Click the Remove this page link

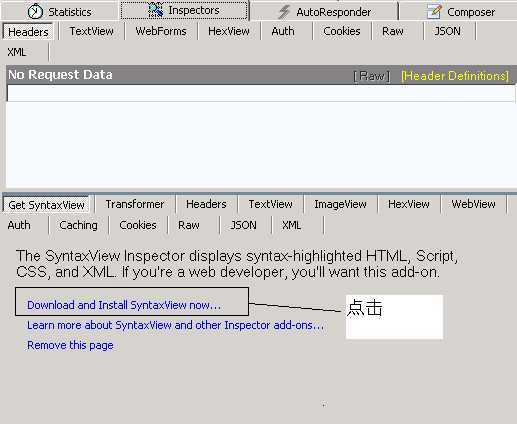click(70, 345)
